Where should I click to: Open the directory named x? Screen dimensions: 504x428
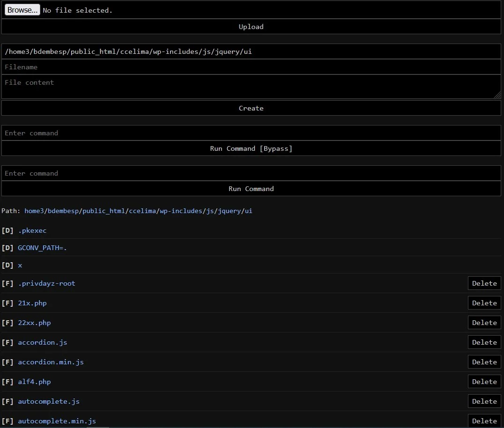pos(20,265)
